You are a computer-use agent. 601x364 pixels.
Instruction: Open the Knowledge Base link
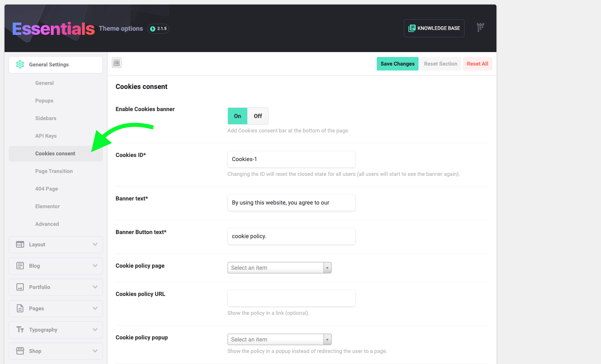434,28
